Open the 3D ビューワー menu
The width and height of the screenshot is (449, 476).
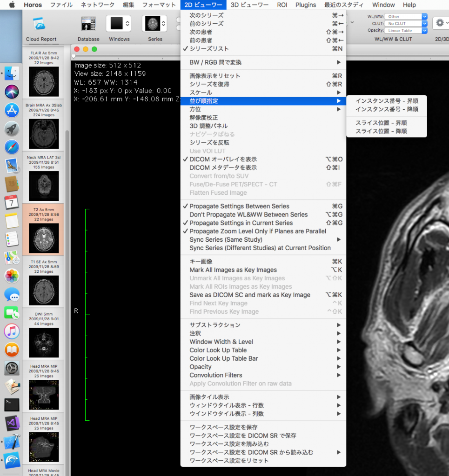(249, 5)
